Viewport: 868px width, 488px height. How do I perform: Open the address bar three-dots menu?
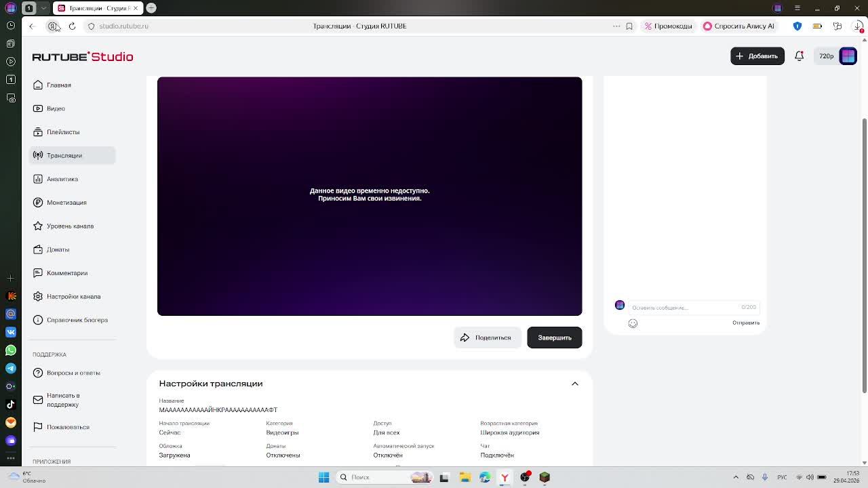tap(616, 26)
